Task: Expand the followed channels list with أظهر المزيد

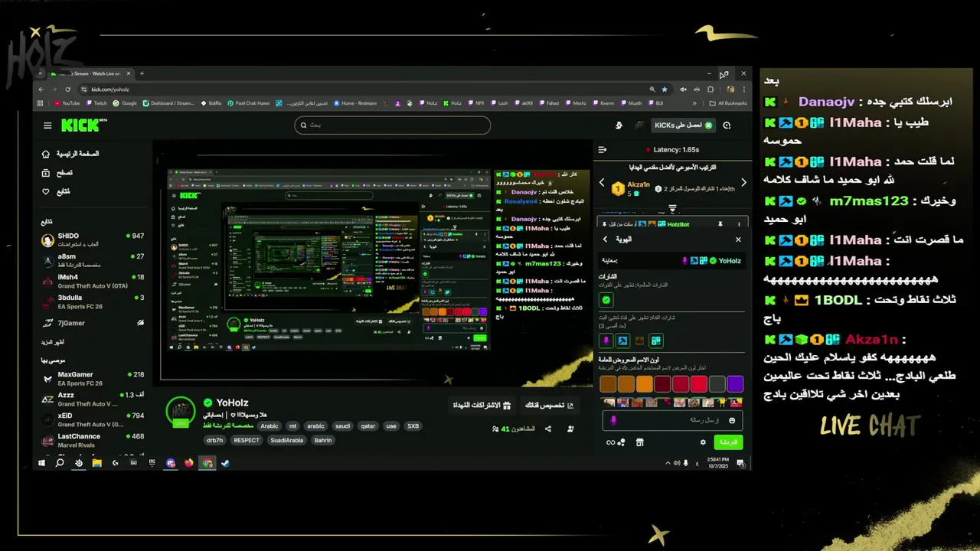Action: [x=53, y=341]
